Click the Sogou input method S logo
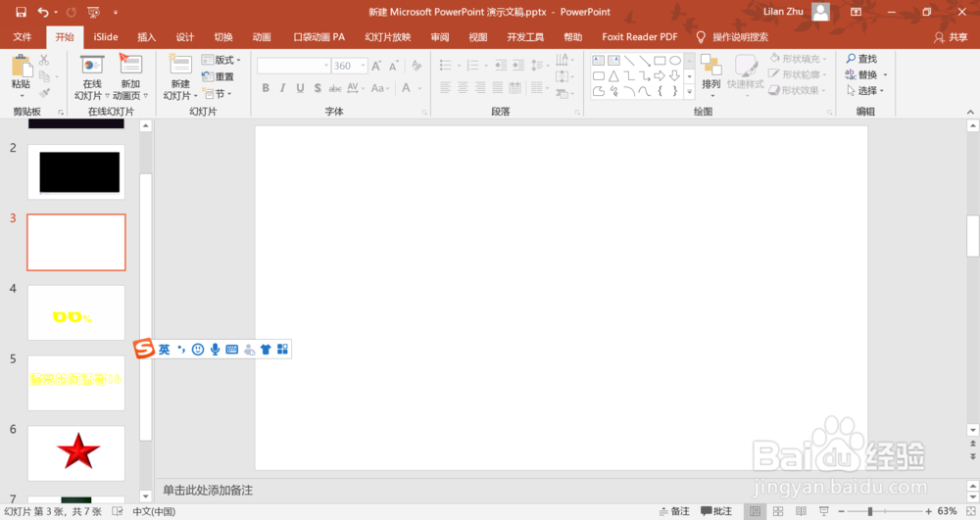 coord(144,349)
